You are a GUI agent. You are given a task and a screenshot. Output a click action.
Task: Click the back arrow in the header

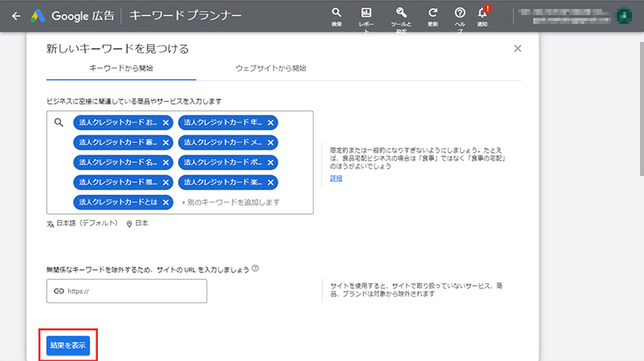tap(15, 15)
